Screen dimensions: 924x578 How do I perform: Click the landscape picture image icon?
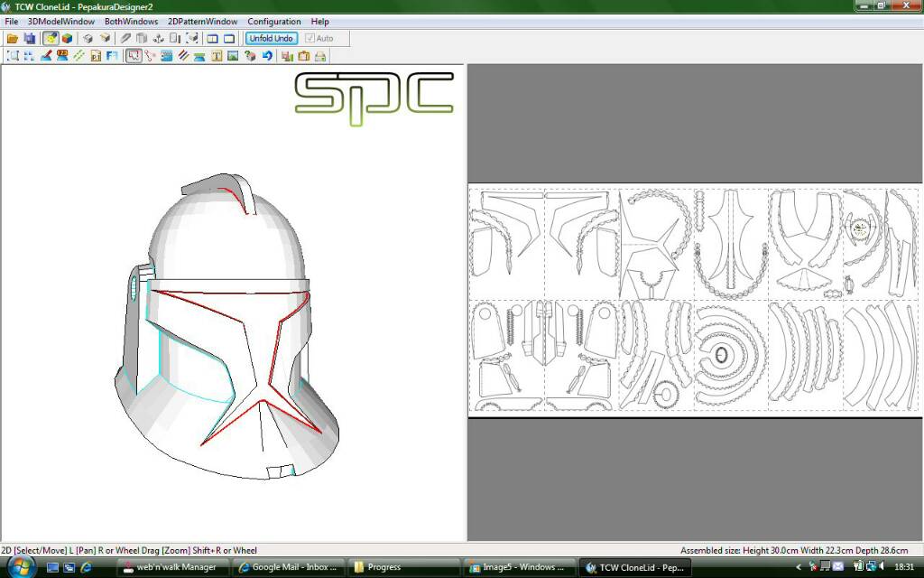[233, 56]
